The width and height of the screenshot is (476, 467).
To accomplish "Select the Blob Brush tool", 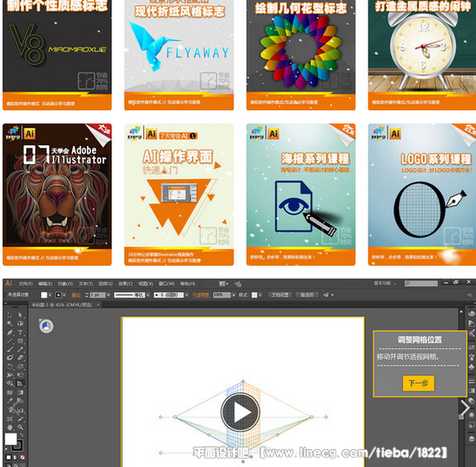I will [9, 357].
